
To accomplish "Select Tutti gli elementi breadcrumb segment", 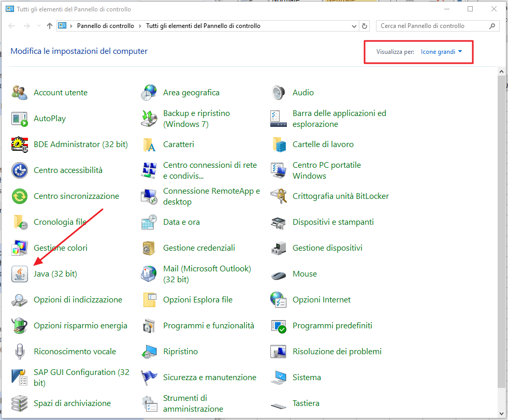I will (203, 26).
